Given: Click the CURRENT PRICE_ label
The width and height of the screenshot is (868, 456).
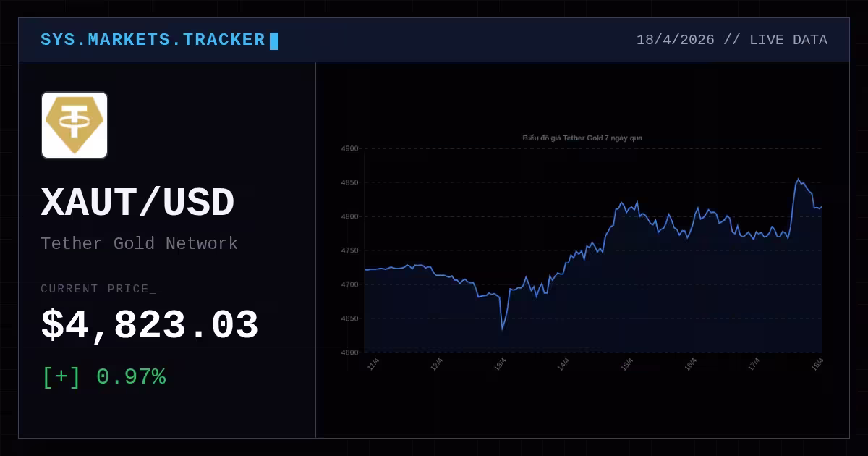Looking at the screenshot, I should [98, 289].
